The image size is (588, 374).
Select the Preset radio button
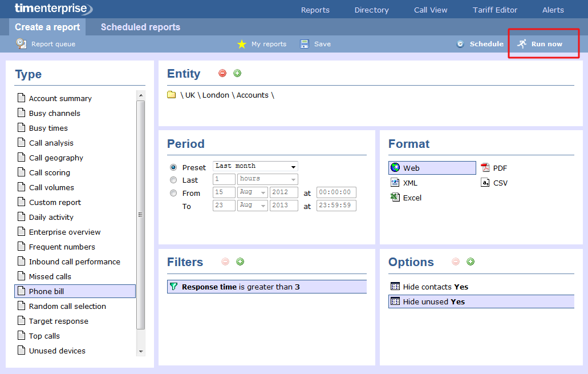point(173,167)
